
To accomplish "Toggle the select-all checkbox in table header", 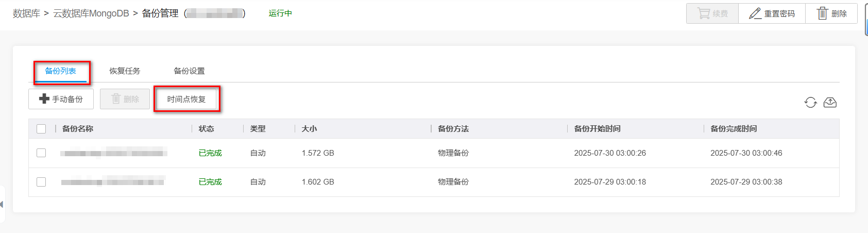I will coord(41,129).
